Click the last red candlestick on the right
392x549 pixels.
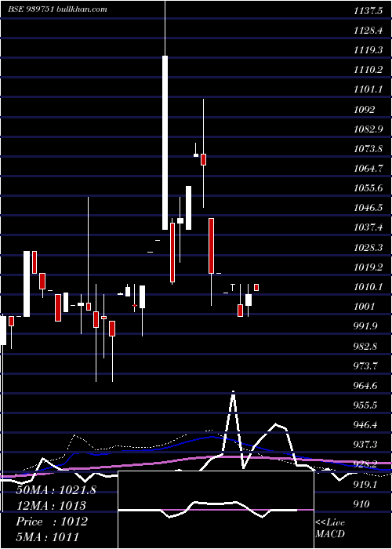click(256, 288)
